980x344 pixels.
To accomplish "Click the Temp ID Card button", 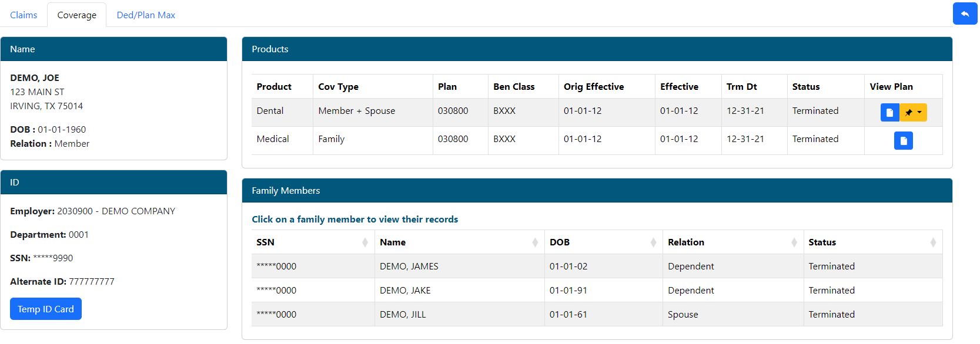I will [46, 309].
